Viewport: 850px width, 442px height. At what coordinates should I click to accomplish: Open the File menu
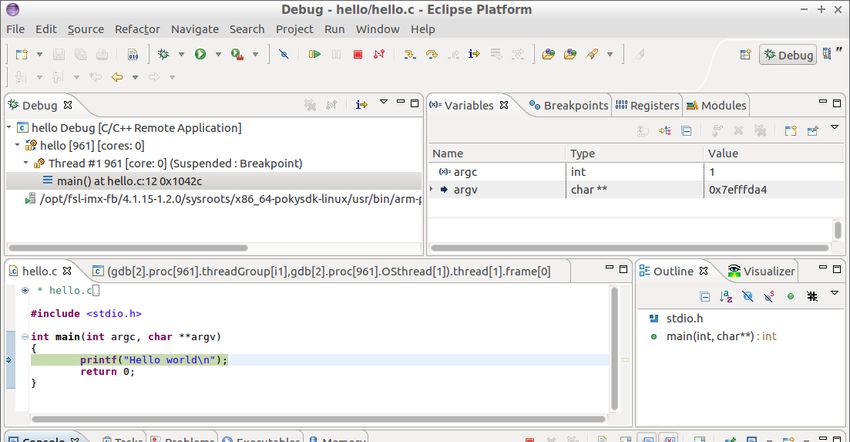15,29
